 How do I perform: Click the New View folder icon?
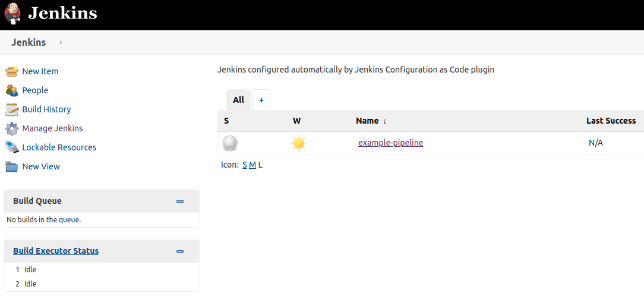tap(11, 166)
